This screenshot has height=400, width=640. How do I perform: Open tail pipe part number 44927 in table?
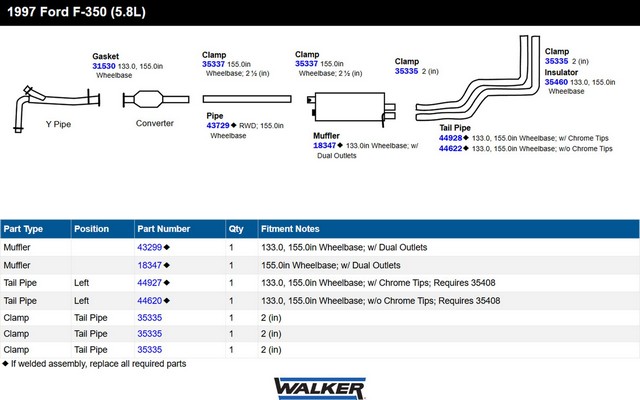pyautogui.click(x=150, y=283)
